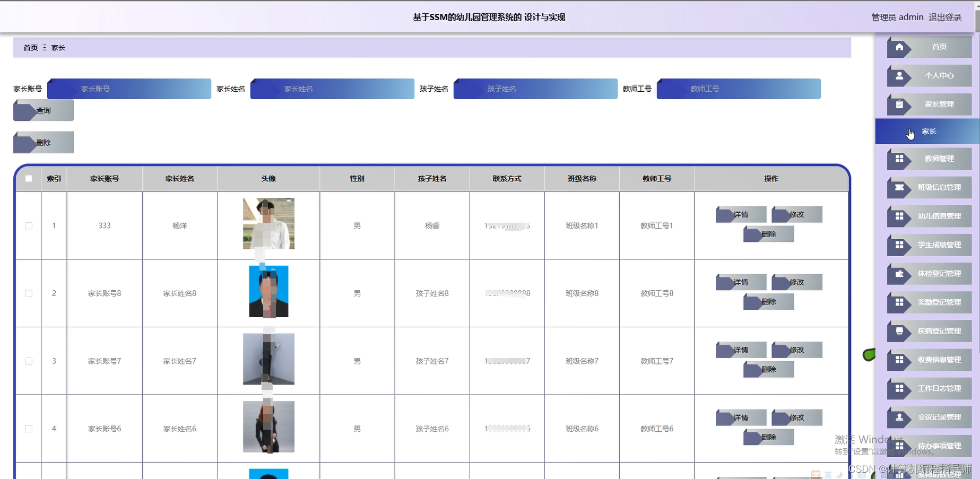This screenshot has width=980, height=479.
Task: Expand the 体检登记管理 sidebar menu
Action: click(x=929, y=274)
